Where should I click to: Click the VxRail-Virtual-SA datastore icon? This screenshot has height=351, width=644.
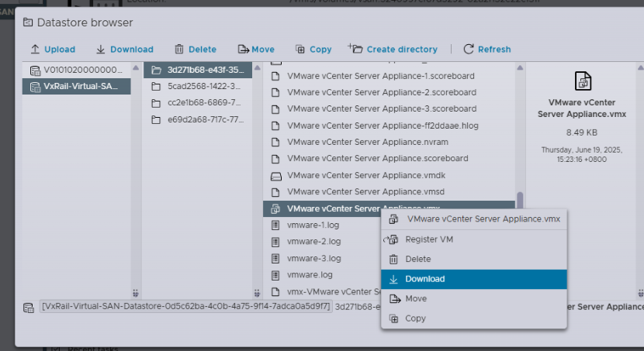point(35,87)
